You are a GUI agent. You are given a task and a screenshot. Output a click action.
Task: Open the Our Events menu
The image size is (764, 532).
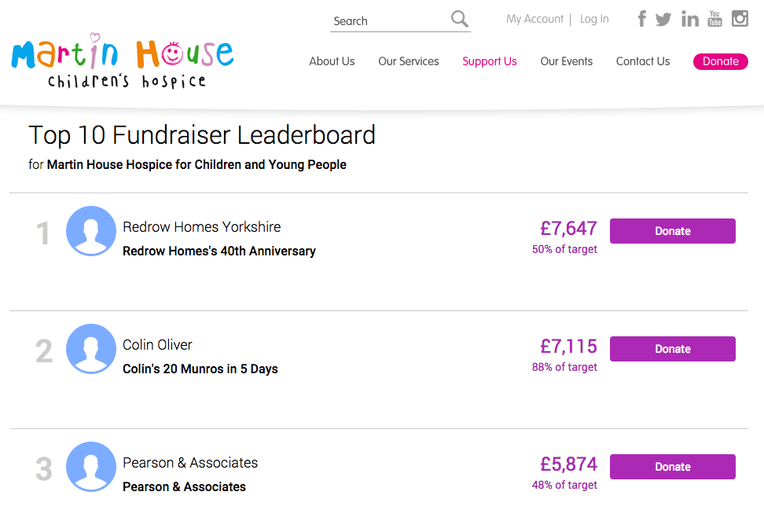point(566,61)
